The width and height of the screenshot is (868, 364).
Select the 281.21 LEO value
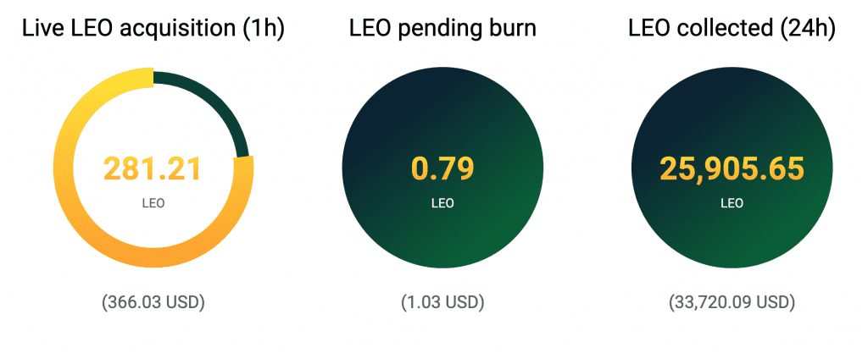(153, 169)
